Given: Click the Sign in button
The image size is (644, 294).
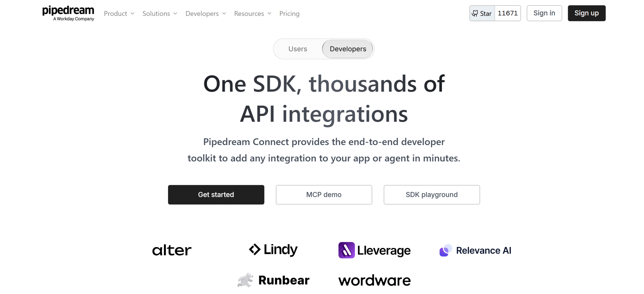Looking at the screenshot, I should 544,13.
